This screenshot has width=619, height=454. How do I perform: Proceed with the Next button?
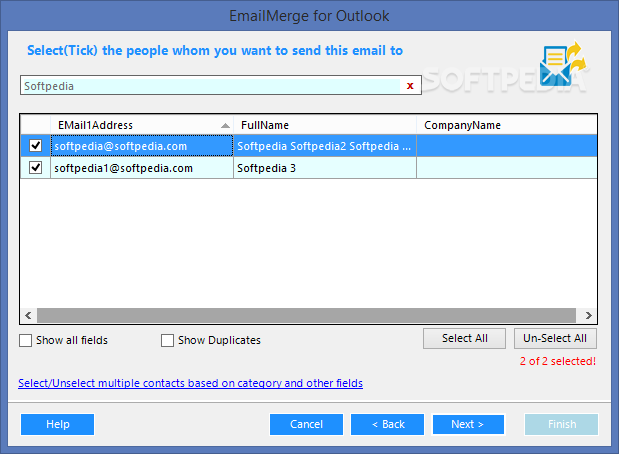pyautogui.click(x=468, y=424)
